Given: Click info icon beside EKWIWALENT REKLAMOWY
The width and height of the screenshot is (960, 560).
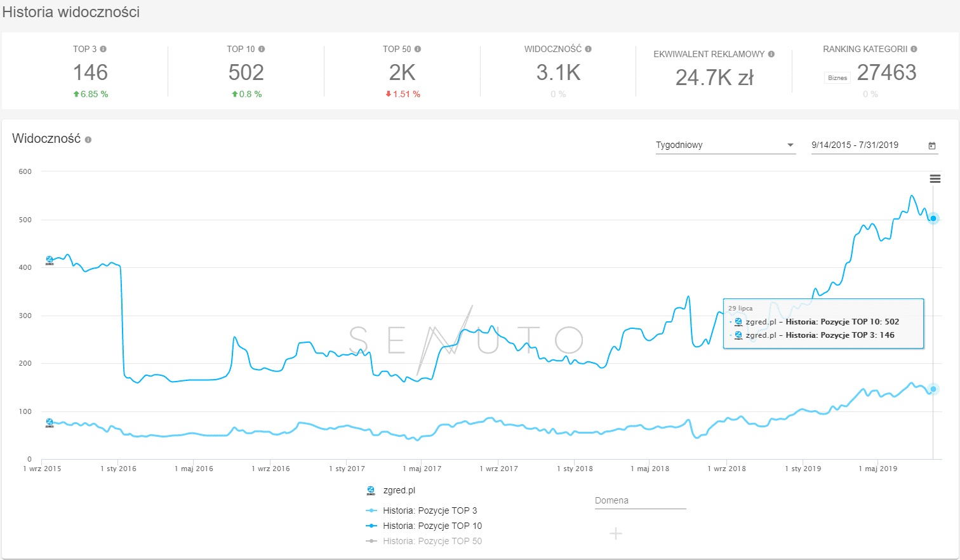Looking at the screenshot, I should (771, 54).
